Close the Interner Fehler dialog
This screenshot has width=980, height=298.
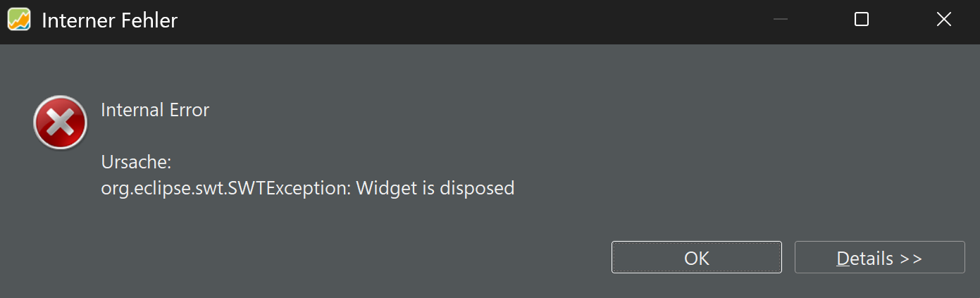click(943, 20)
